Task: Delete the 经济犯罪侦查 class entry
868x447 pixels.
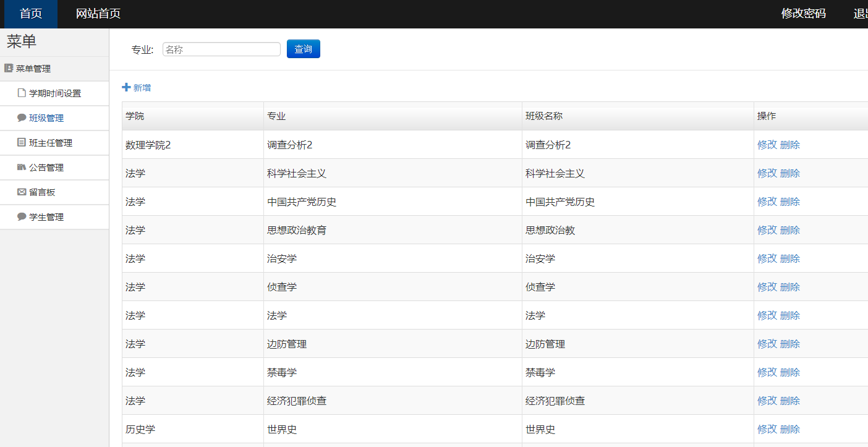Action: point(789,401)
